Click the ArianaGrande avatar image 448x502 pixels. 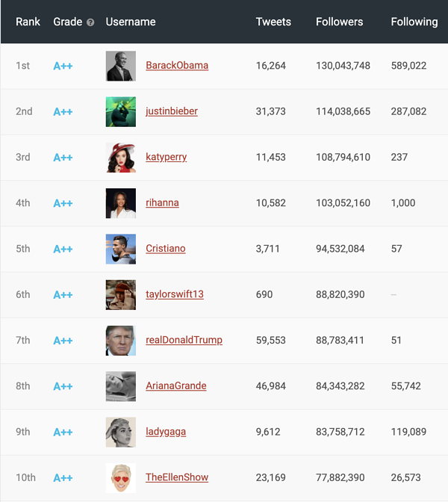(121, 386)
